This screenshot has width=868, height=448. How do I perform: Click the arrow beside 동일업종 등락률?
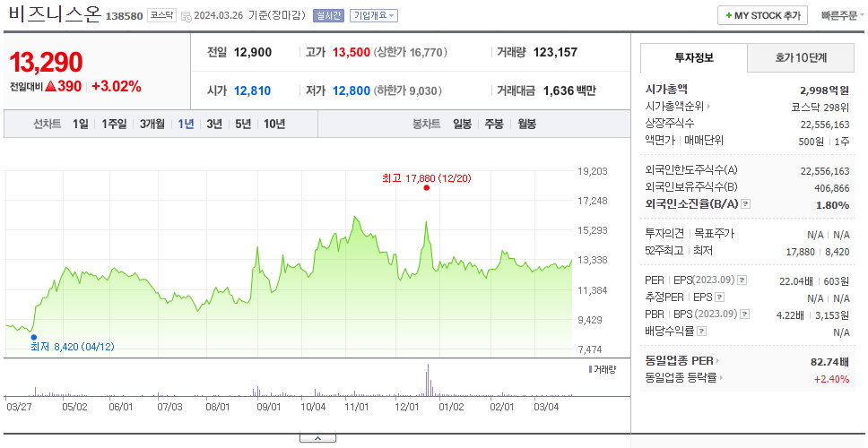point(721,378)
